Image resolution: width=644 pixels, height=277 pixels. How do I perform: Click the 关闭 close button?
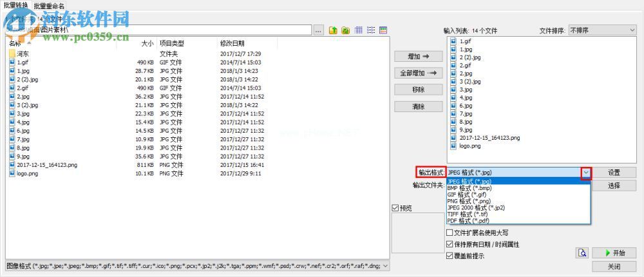pos(614,267)
